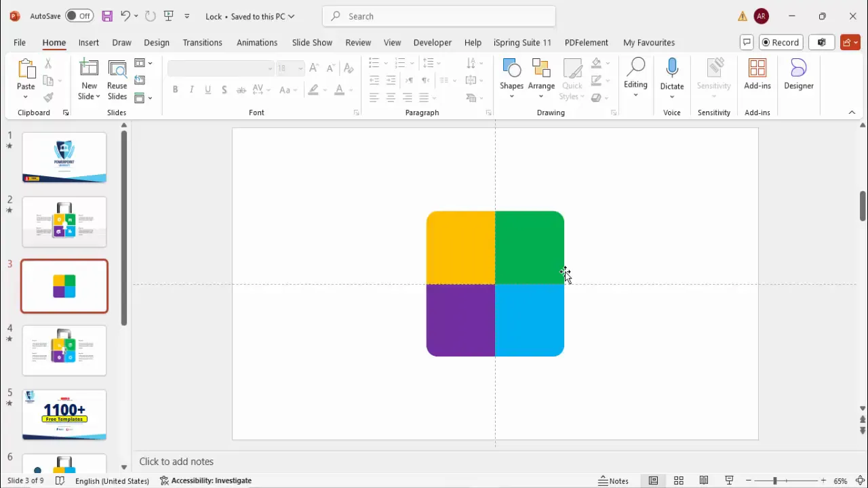
Task: Collapse the ribbon chevron
Action: pos(852,113)
